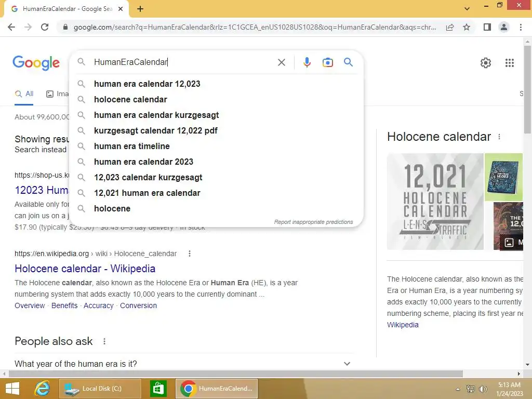Select the All results tab
Image resolution: width=532 pixels, height=399 pixels.
pos(24,94)
